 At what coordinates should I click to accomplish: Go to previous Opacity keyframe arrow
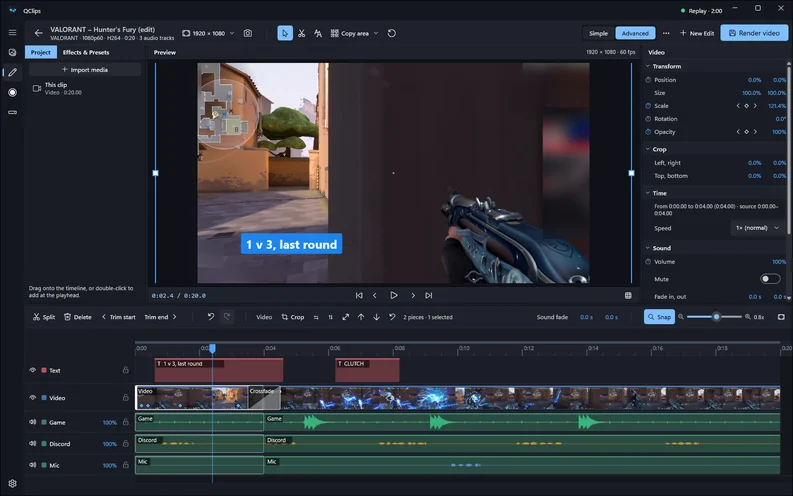(738, 132)
